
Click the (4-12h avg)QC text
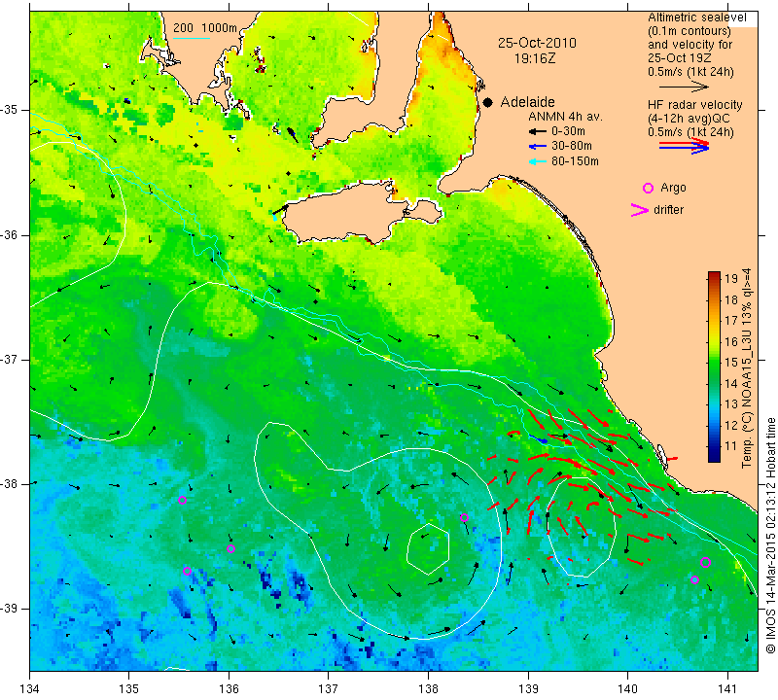[x=688, y=119]
